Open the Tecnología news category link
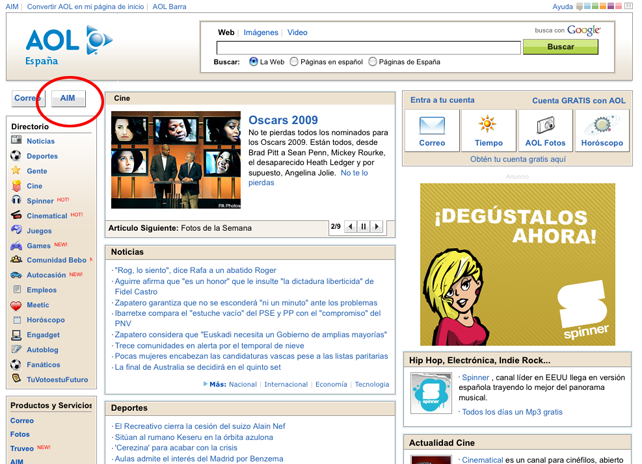 point(372,384)
